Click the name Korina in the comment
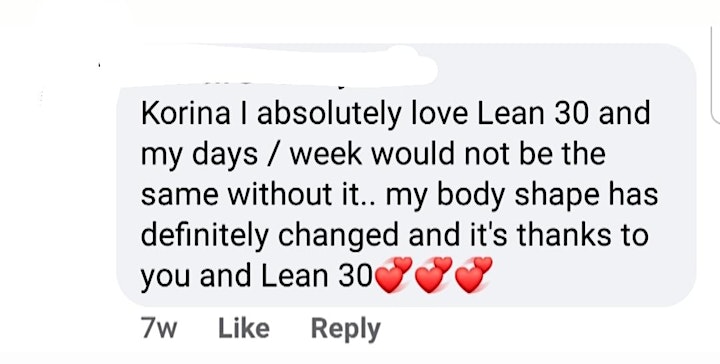 click(186, 113)
